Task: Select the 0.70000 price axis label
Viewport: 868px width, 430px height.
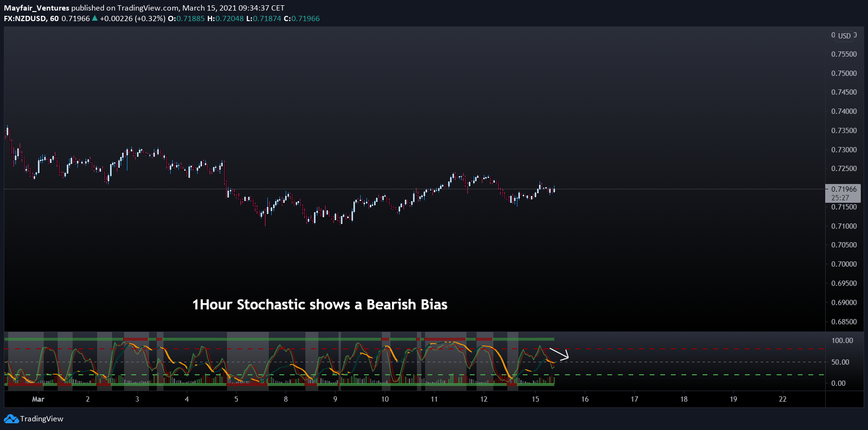Action: 844,264
